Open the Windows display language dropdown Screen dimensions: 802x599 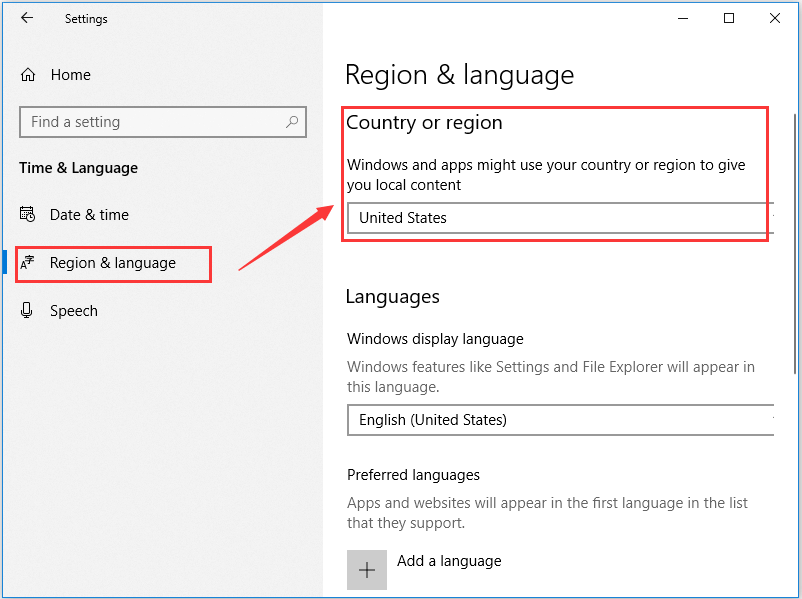(560, 420)
